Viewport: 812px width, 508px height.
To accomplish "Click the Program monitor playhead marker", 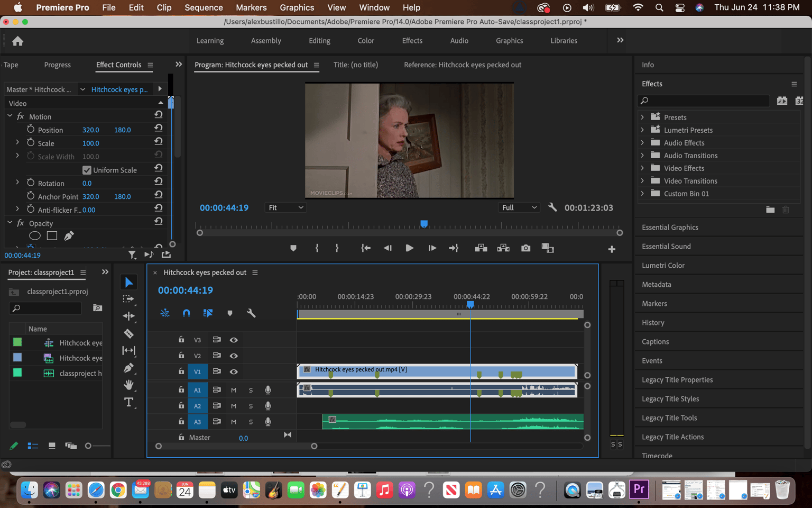I will 424,224.
